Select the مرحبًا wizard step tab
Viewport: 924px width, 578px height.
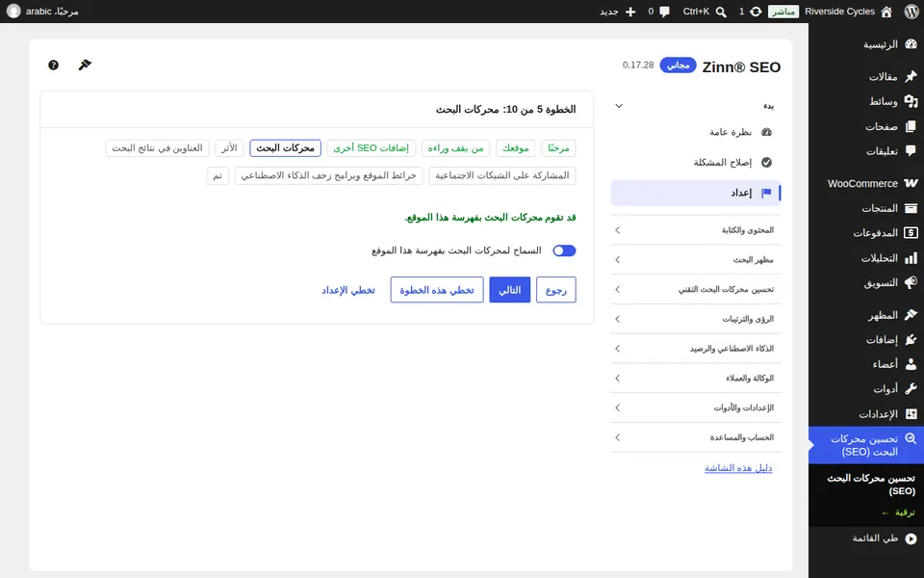(x=558, y=148)
